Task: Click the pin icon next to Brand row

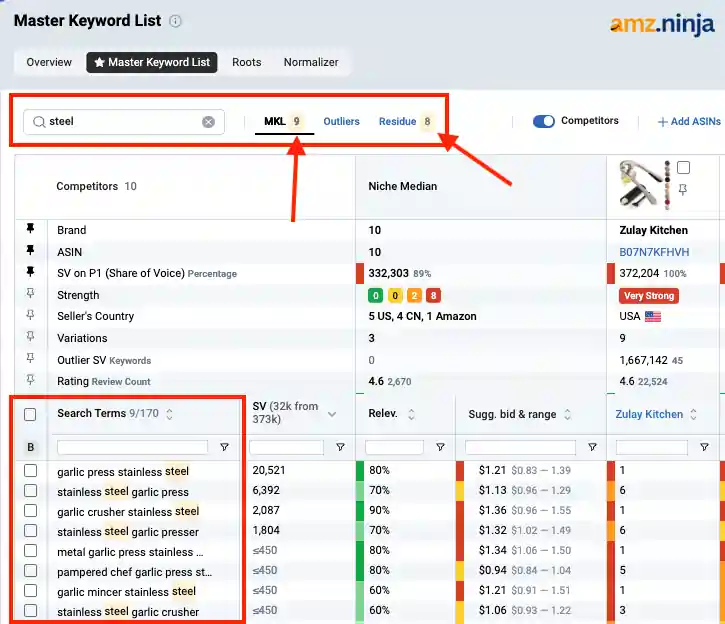Action: tap(30, 230)
